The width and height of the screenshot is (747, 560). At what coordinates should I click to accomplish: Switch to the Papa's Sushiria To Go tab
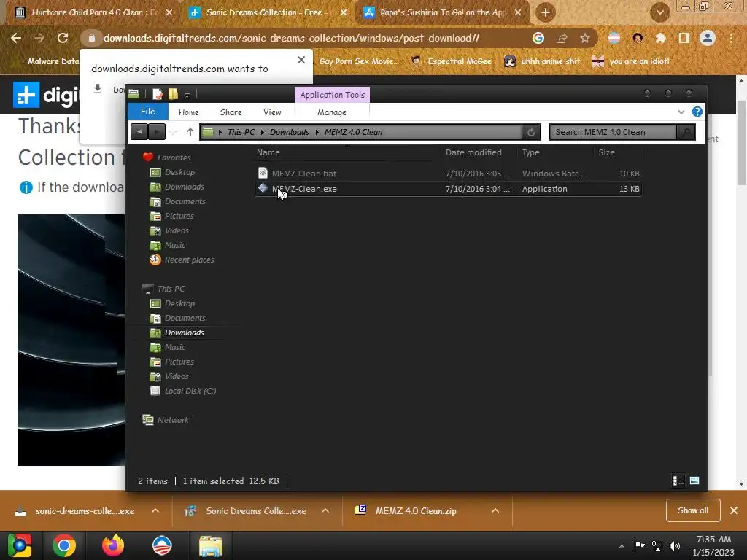pos(443,12)
